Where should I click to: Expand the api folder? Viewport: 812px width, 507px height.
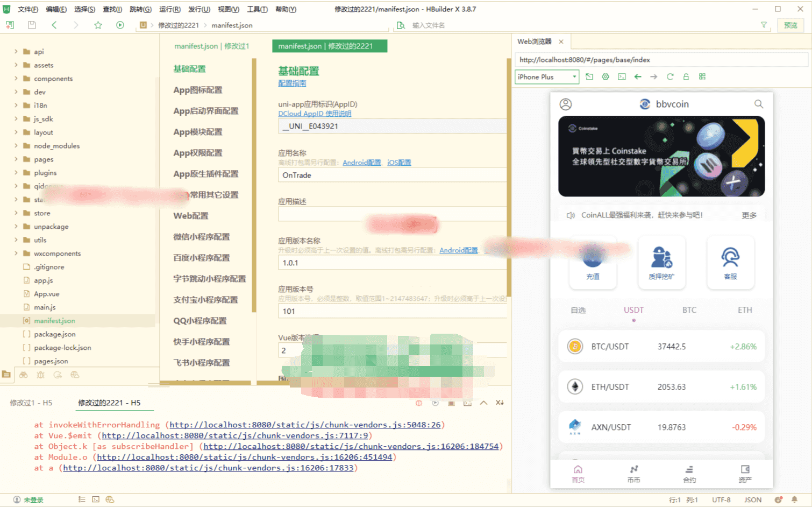click(x=16, y=52)
